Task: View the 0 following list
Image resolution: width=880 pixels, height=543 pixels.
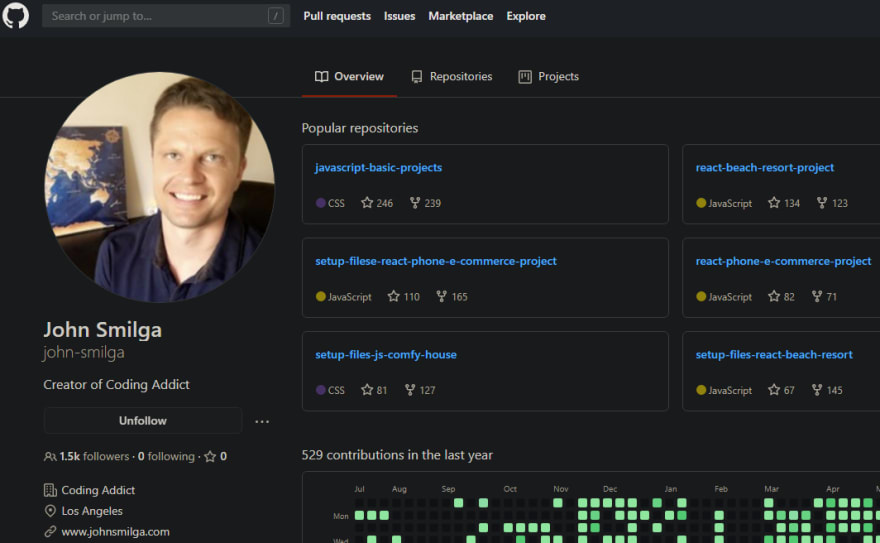Action: tap(166, 456)
